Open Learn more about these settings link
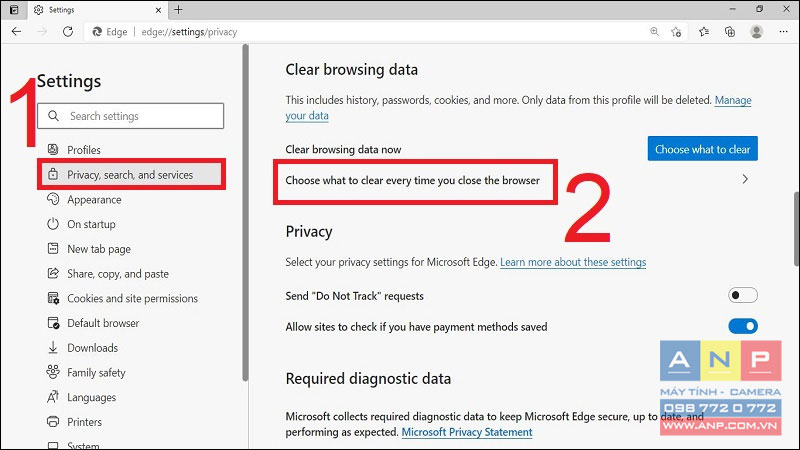 click(573, 262)
